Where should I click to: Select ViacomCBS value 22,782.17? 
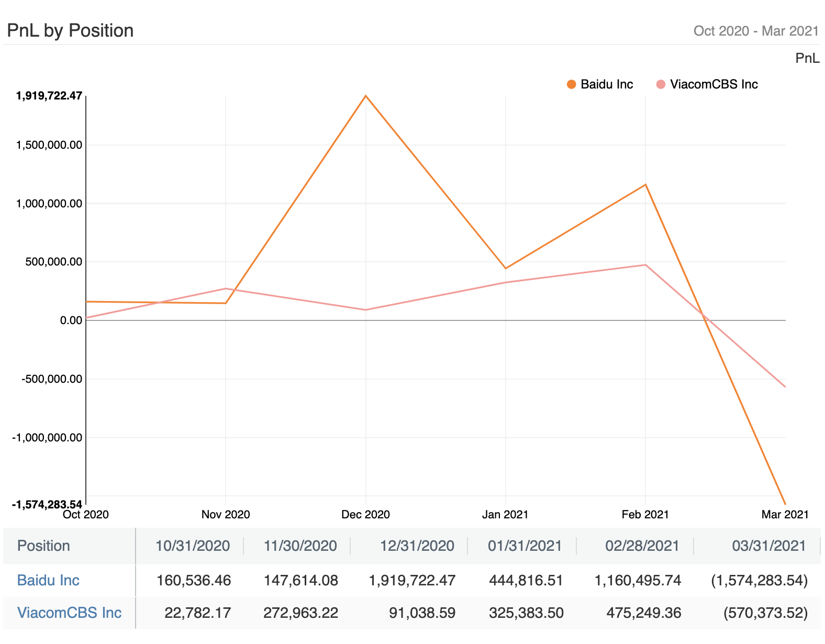pyautogui.click(x=198, y=613)
